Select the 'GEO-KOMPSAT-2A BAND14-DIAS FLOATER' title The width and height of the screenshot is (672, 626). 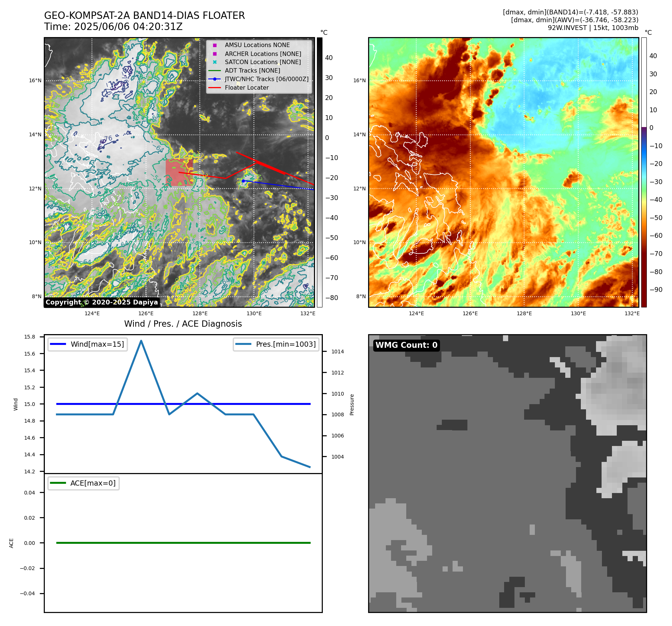click(x=145, y=16)
